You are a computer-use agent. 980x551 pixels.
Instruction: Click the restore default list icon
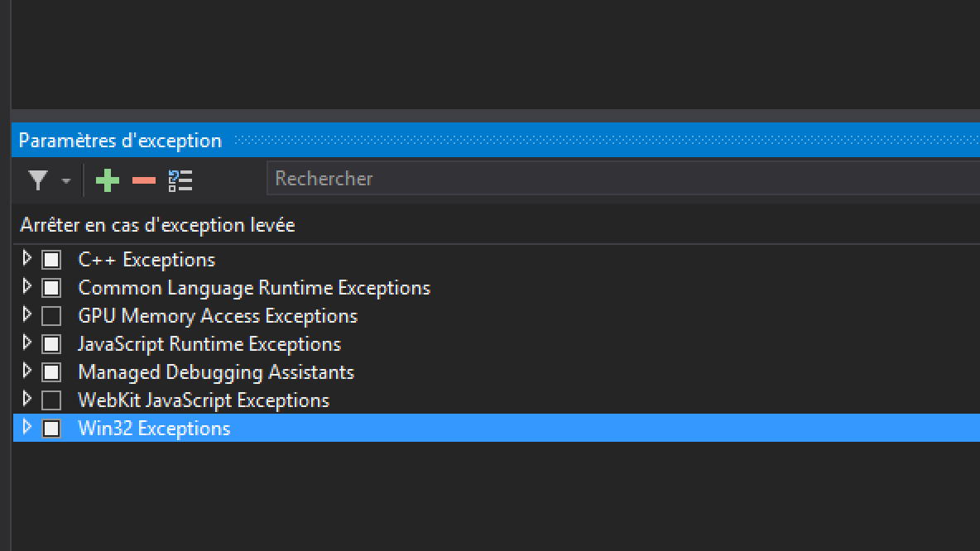[x=180, y=180]
